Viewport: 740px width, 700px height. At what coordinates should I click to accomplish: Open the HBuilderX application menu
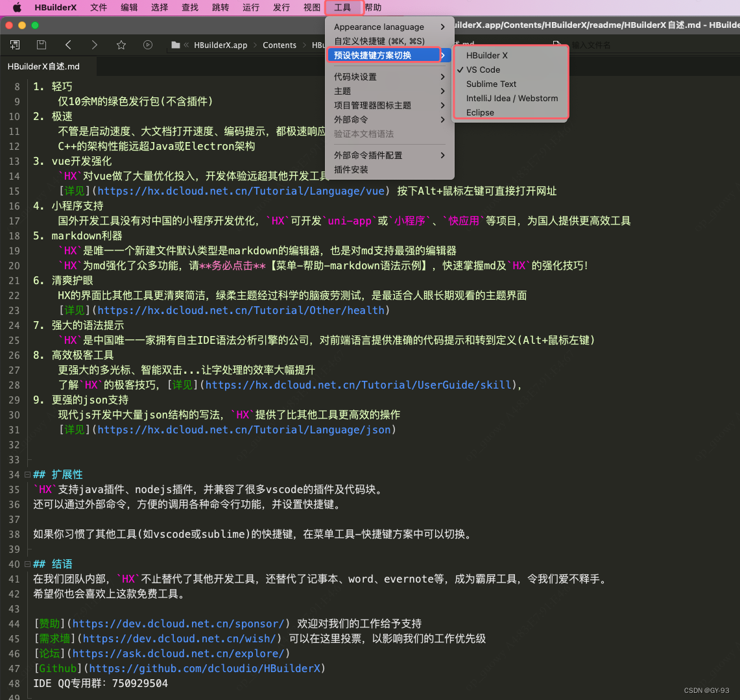point(55,8)
